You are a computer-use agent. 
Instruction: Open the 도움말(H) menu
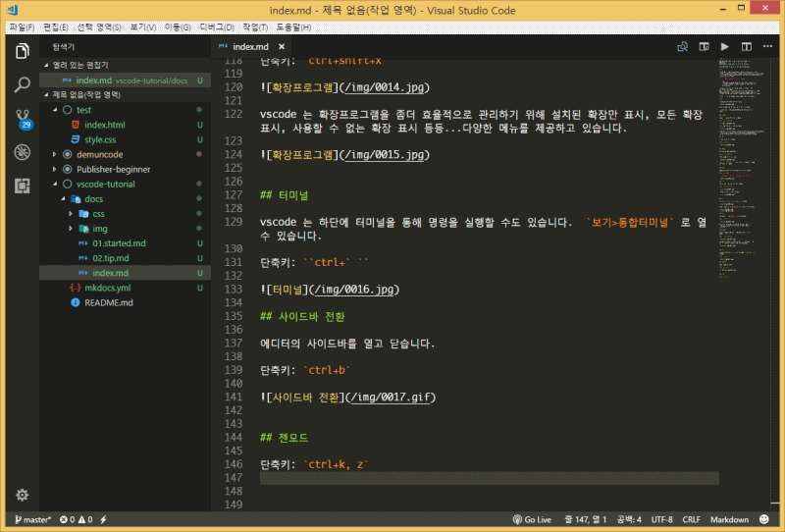pos(293,27)
